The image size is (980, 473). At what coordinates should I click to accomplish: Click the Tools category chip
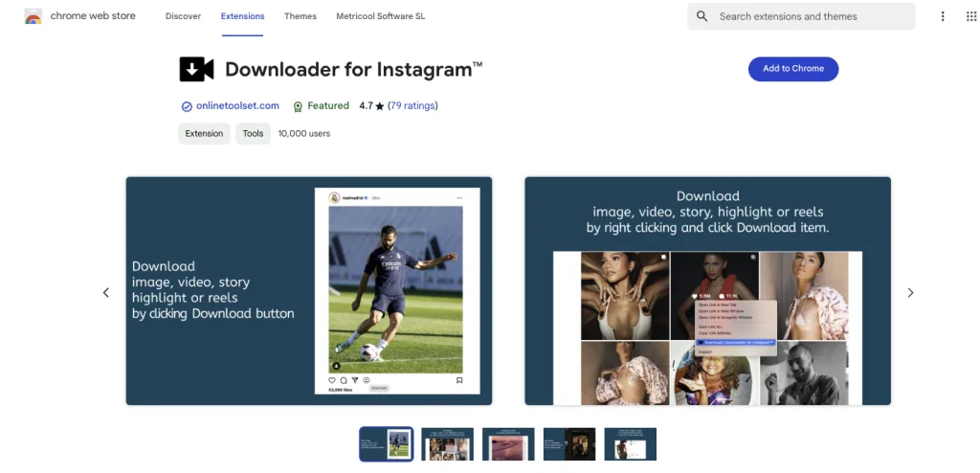pos(253,134)
